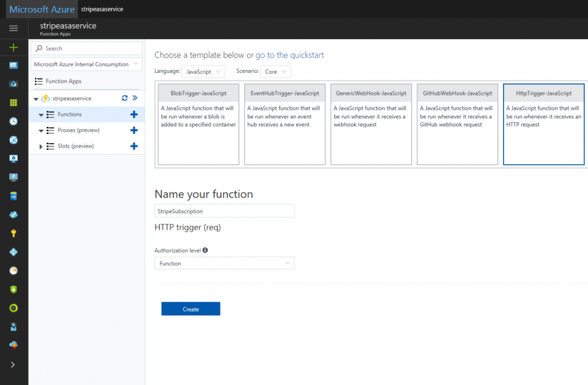Open the blue diamond icon in sidebar
Viewport: 588px width, 385px height.
(x=14, y=252)
